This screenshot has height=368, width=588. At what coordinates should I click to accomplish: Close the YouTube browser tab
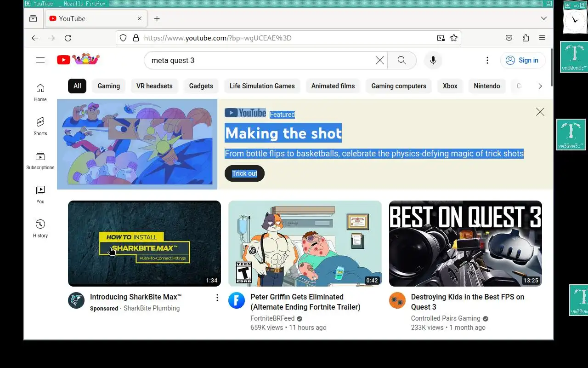tap(140, 19)
